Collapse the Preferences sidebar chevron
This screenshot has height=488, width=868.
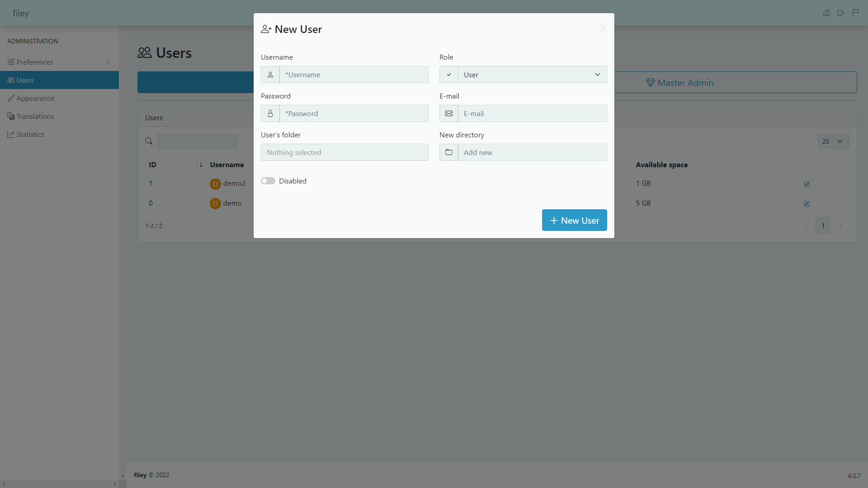108,62
